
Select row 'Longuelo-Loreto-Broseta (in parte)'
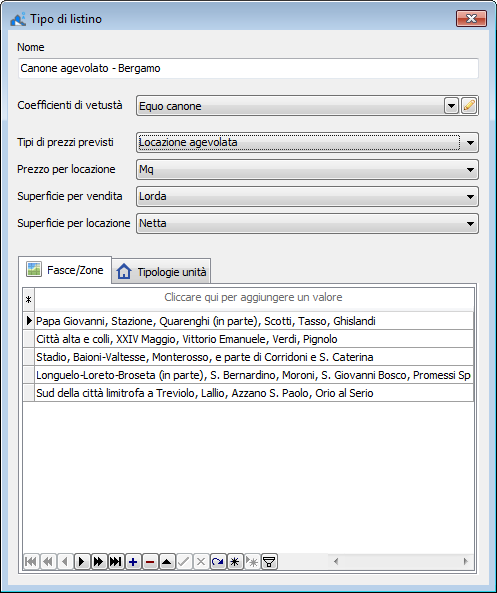click(x=254, y=375)
